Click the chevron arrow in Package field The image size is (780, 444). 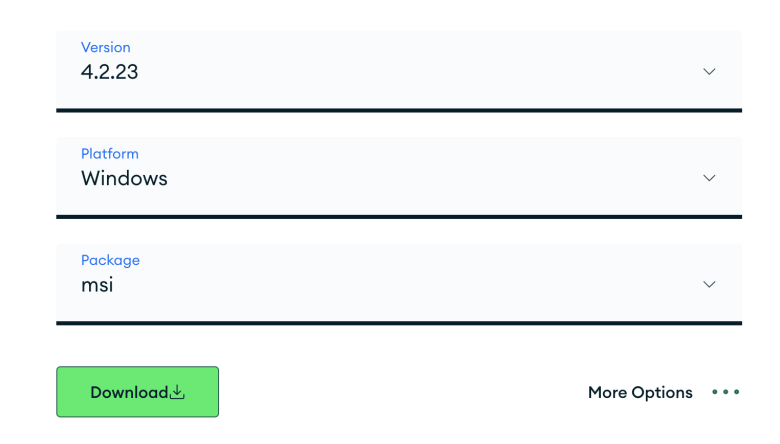709,284
